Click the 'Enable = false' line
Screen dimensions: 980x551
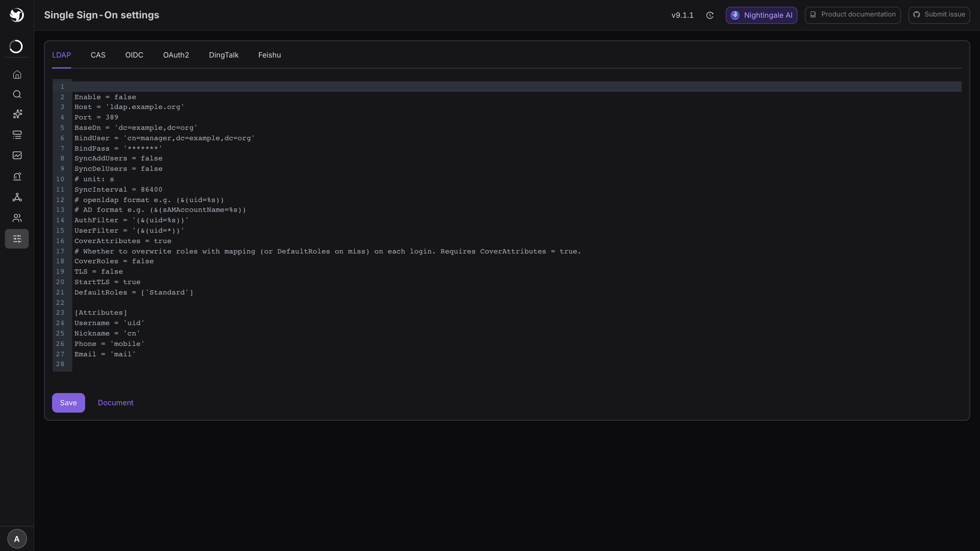pyautogui.click(x=105, y=97)
